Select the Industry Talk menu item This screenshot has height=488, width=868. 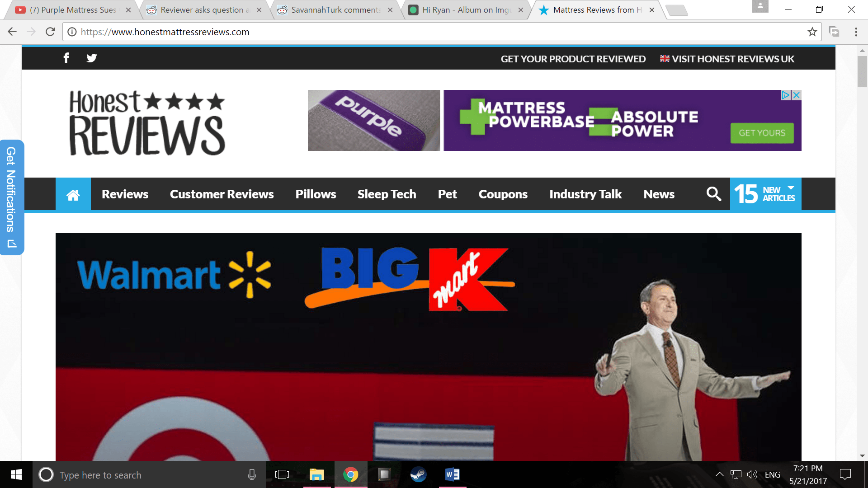[x=585, y=194]
